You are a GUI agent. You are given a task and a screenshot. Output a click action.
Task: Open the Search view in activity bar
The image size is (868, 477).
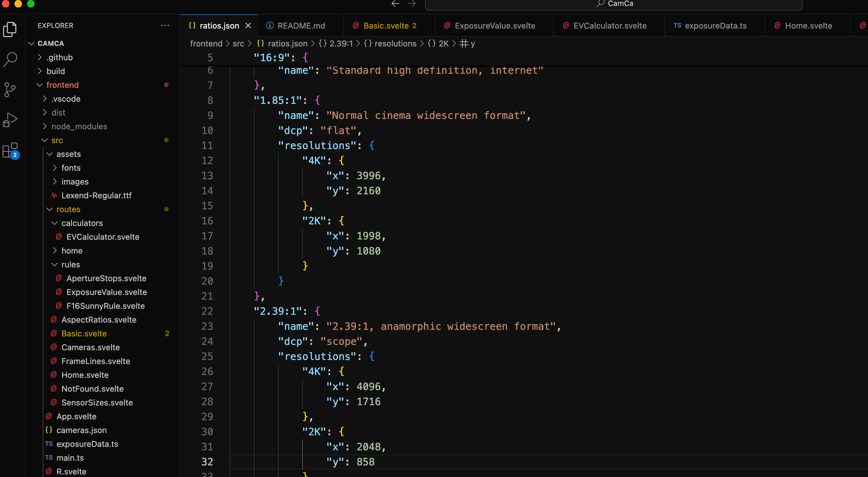(10, 59)
